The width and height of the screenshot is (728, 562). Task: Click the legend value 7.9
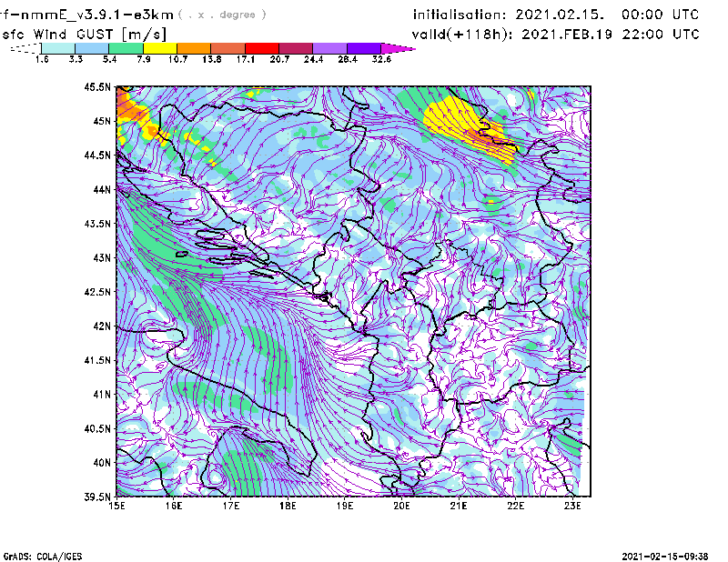144,59
